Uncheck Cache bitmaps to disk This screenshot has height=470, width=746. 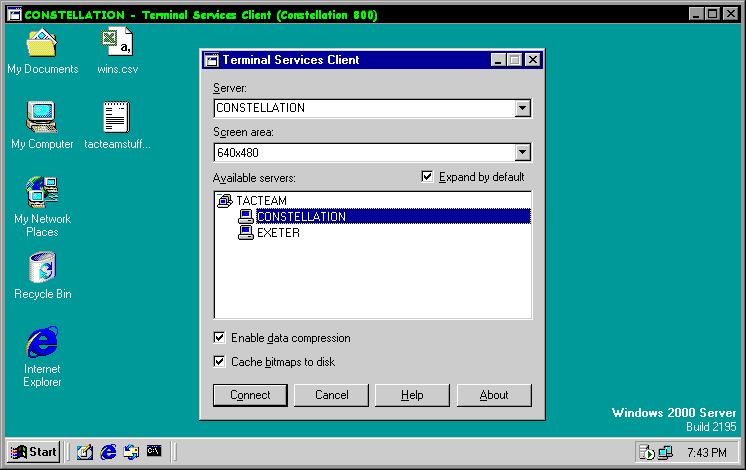click(x=219, y=362)
